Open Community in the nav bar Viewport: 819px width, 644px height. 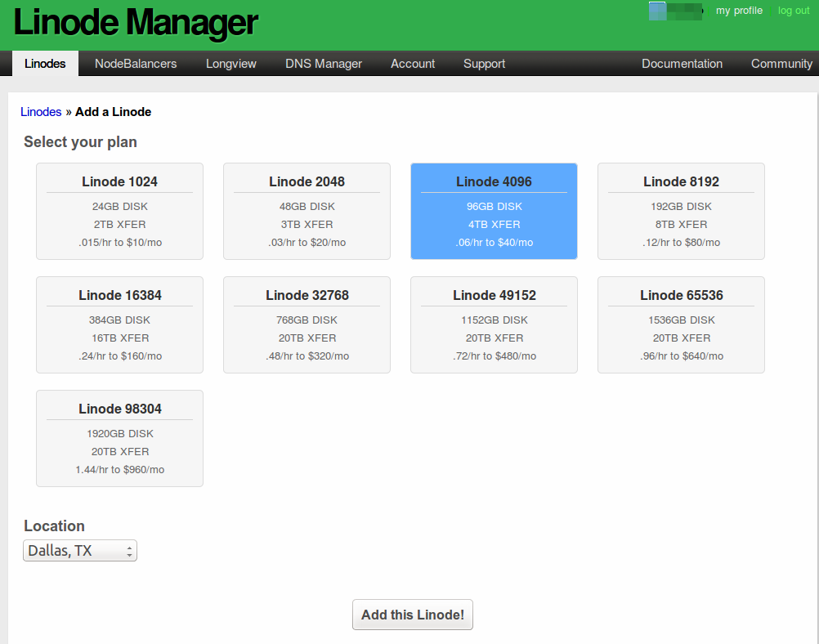(x=781, y=64)
